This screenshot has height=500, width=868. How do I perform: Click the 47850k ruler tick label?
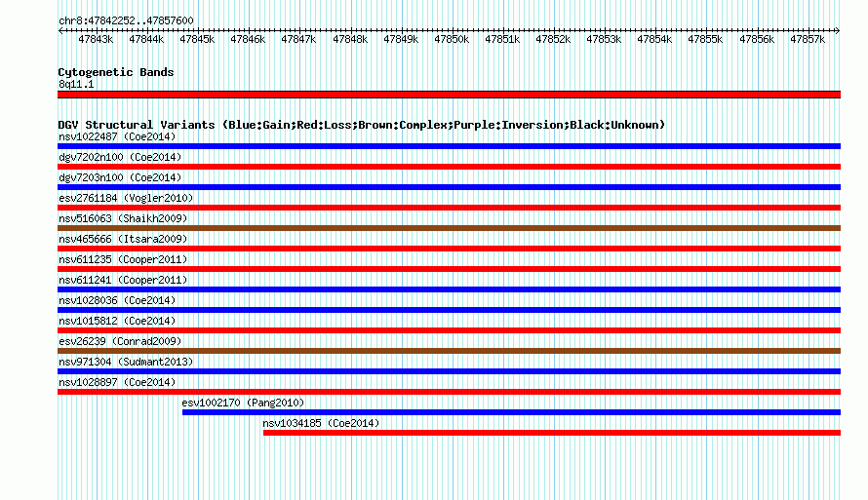click(x=452, y=39)
